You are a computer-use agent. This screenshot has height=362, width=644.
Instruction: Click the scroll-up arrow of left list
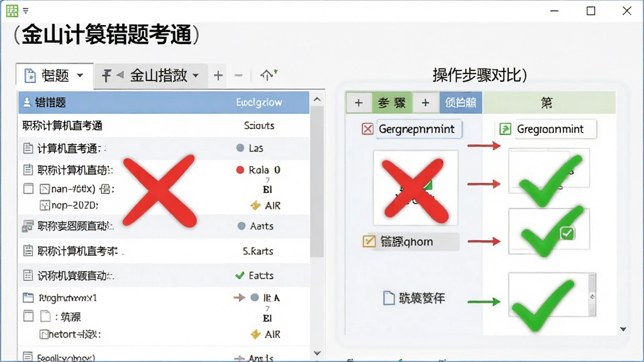[x=317, y=99]
